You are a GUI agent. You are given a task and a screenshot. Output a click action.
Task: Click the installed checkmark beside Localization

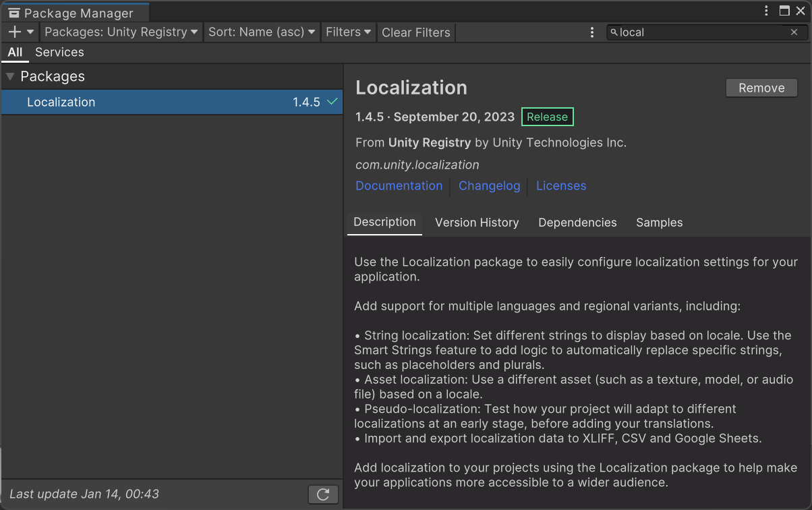332,102
